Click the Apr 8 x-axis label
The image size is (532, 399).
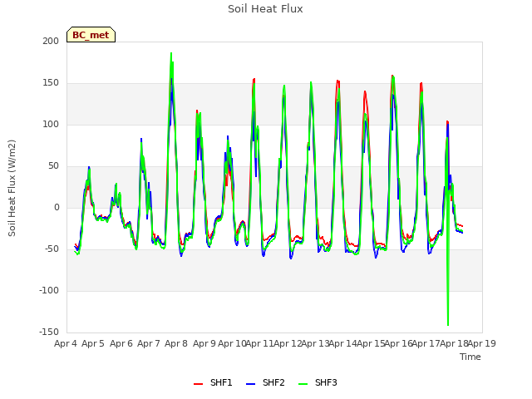tap(176, 343)
